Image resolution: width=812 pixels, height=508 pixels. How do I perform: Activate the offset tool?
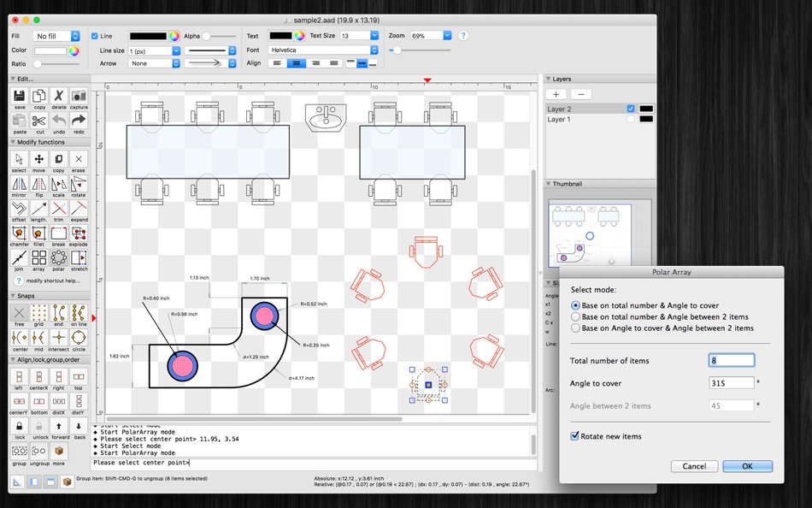click(x=19, y=209)
